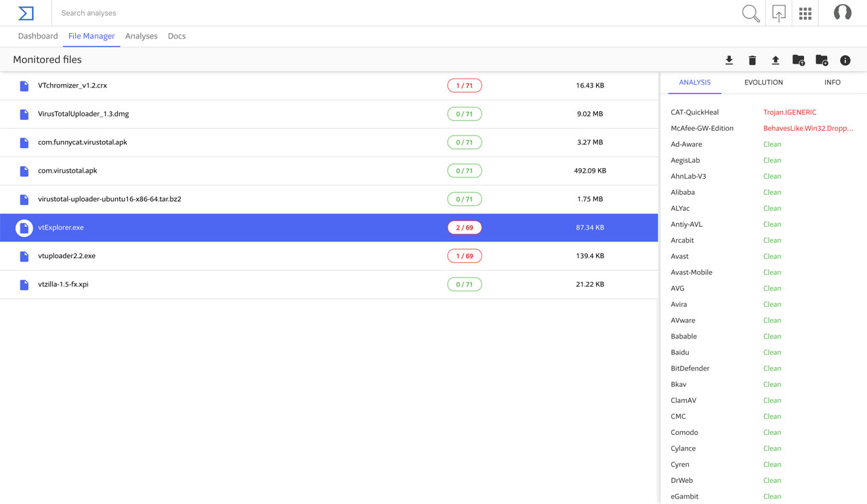Click the McAfee-GW-Edition engine name

click(x=702, y=128)
